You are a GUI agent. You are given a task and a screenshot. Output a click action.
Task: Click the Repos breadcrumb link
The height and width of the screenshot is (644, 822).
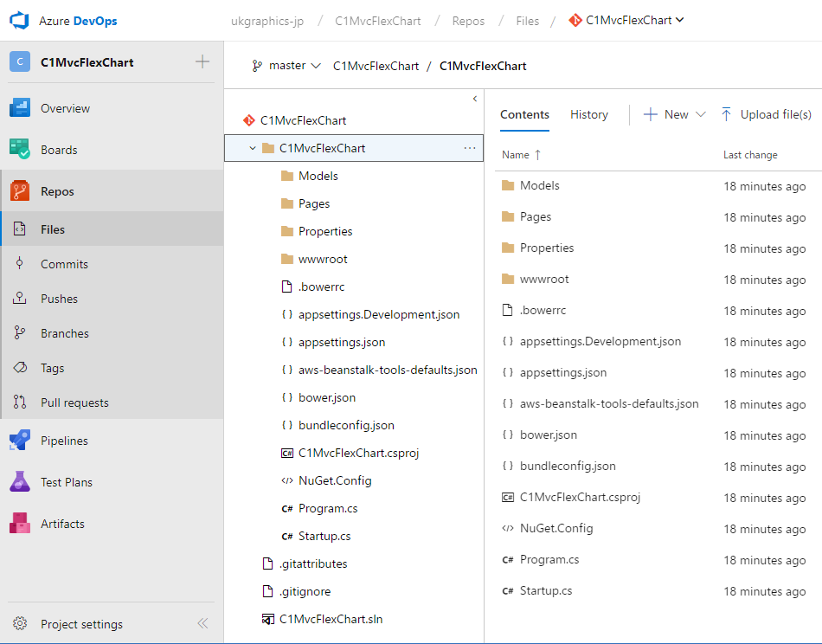pos(468,21)
